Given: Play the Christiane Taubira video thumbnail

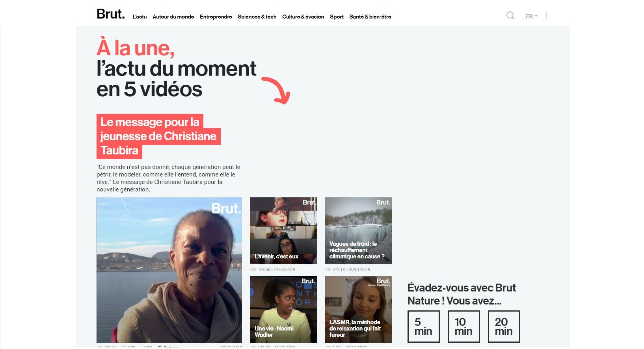Looking at the screenshot, I should [169, 270].
